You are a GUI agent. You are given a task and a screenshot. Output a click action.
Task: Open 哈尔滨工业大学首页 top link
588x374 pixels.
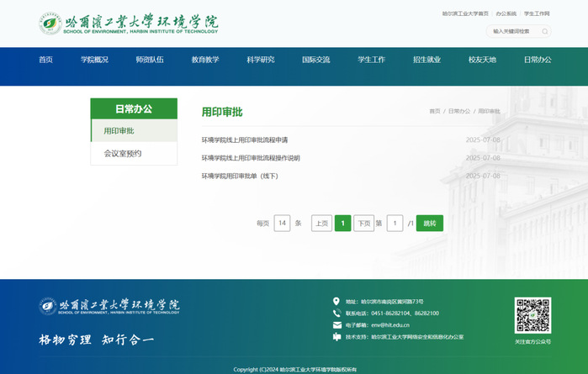465,13
